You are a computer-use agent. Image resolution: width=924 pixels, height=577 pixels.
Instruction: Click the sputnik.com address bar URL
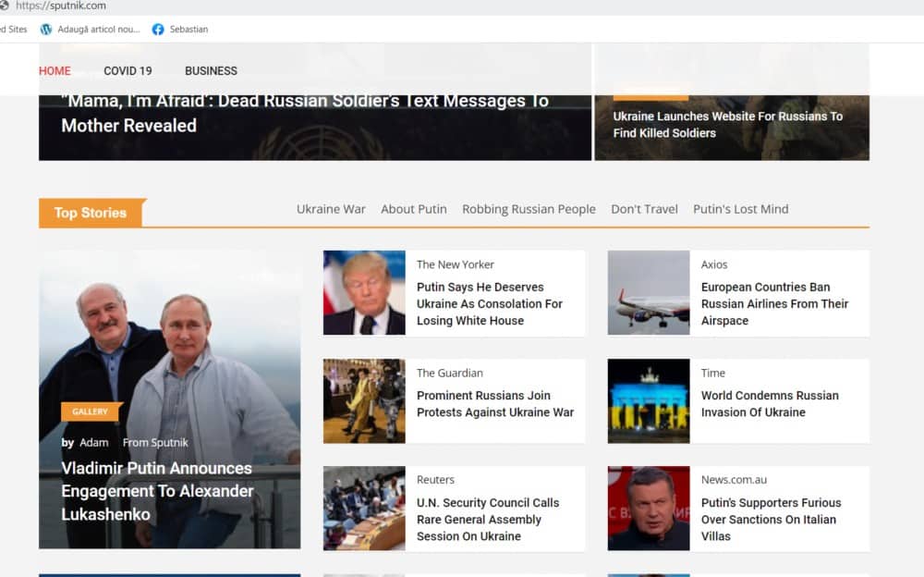[x=61, y=6]
